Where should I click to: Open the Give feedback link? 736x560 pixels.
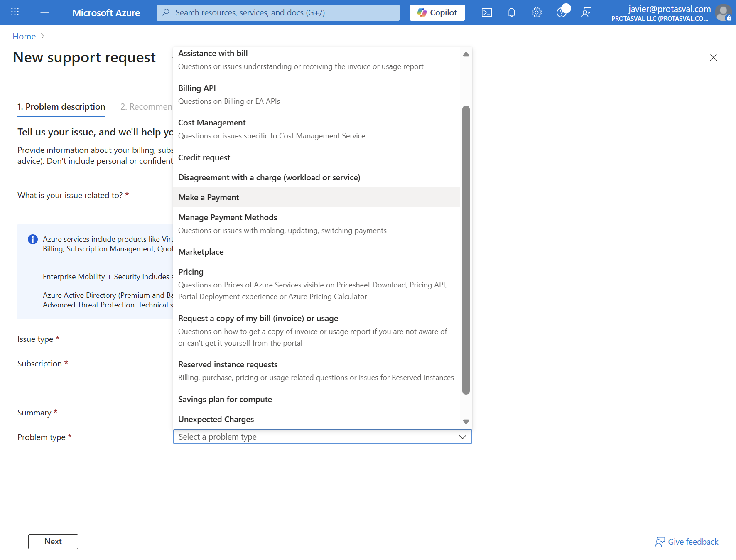click(x=687, y=542)
